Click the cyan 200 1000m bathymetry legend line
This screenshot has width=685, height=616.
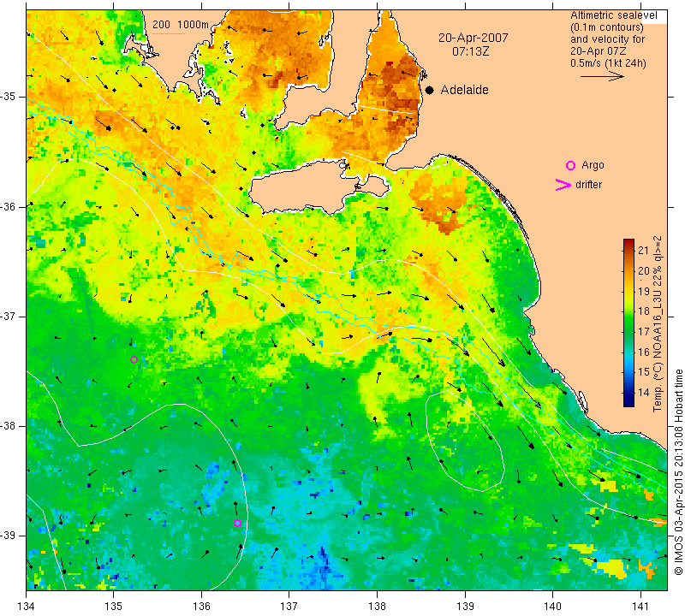pos(169,33)
